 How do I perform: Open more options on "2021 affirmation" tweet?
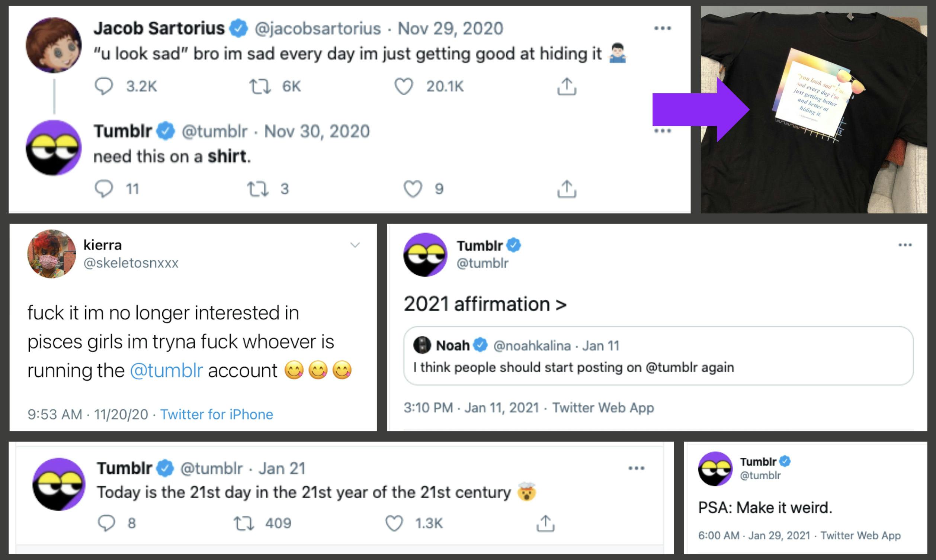pos(905,245)
